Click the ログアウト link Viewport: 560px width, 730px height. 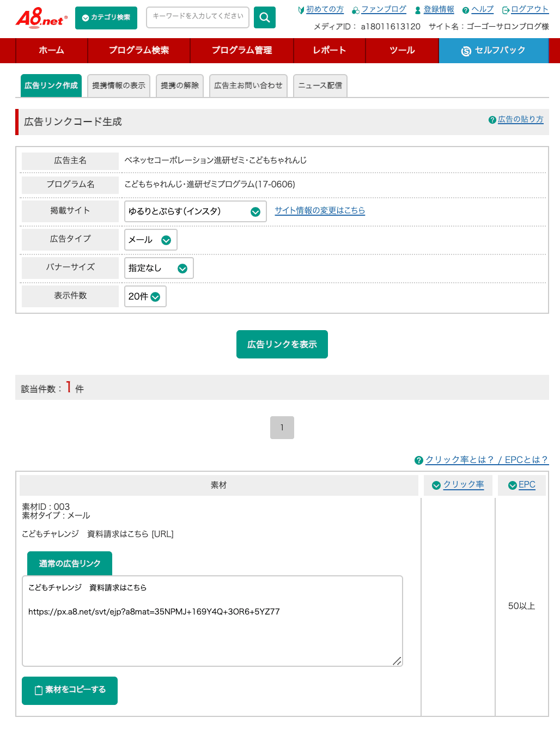[529, 9]
